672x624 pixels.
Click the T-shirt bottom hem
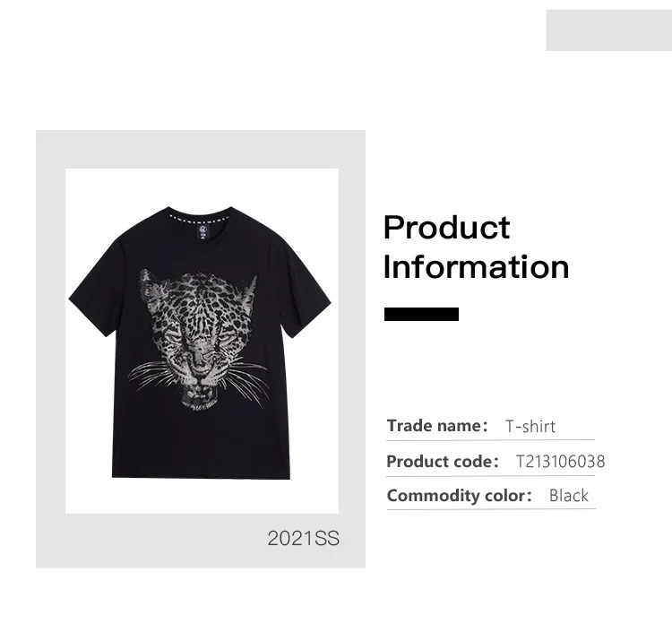pos(201,476)
